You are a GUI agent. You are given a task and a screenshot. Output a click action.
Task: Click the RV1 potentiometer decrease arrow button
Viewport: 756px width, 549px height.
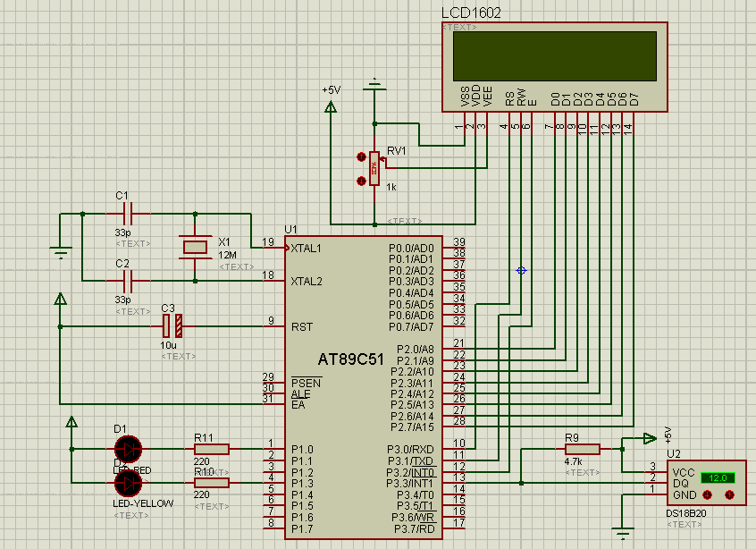(361, 181)
